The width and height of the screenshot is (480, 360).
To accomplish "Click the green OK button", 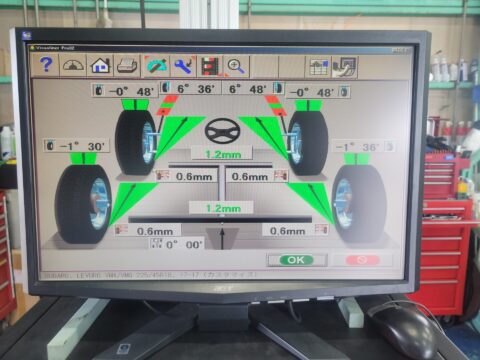I will click(296, 260).
